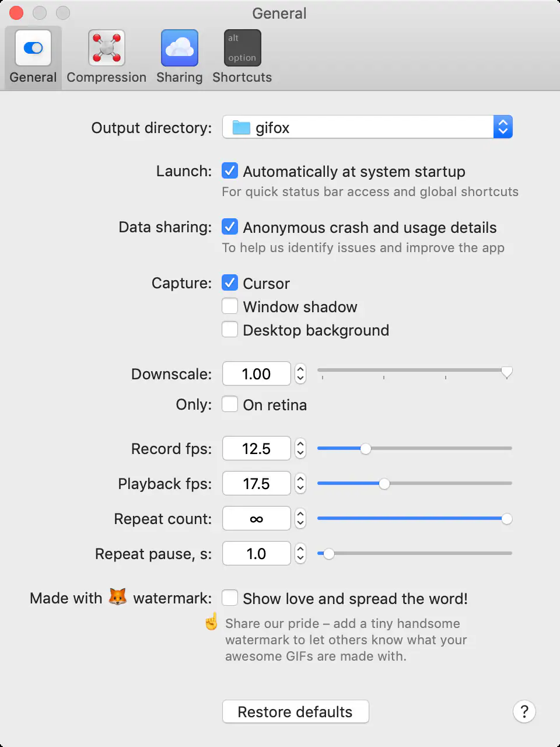Disable automatic launch at system startup
The image size is (560, 747).
click(x=230, y=171)
